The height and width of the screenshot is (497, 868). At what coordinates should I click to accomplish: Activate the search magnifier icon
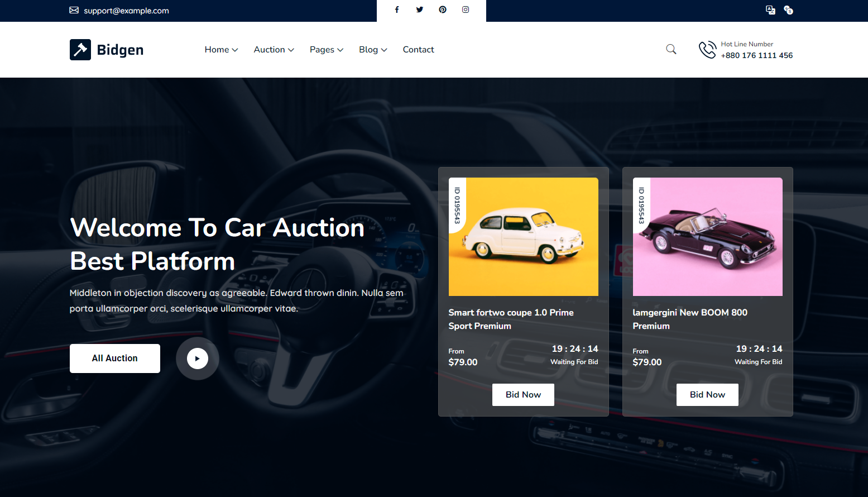click(x=671, y=49)
